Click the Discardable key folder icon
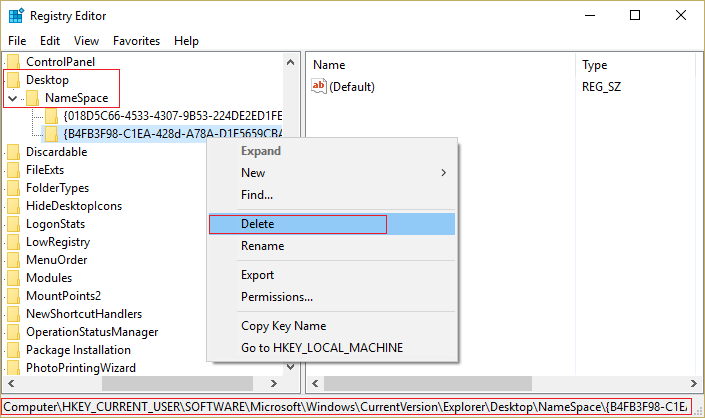The width and height of the screenshot is (705, 418). coord(14,152)
